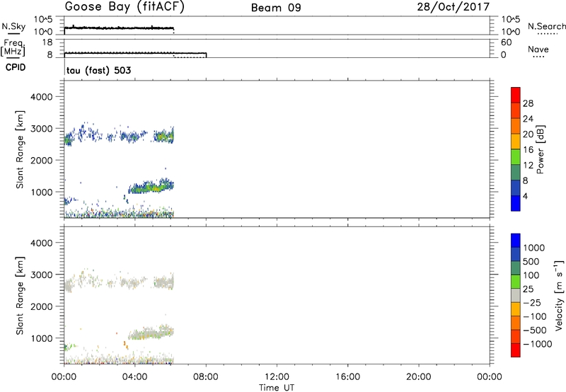Click the '500' velocity scale value

pos(532,262)
